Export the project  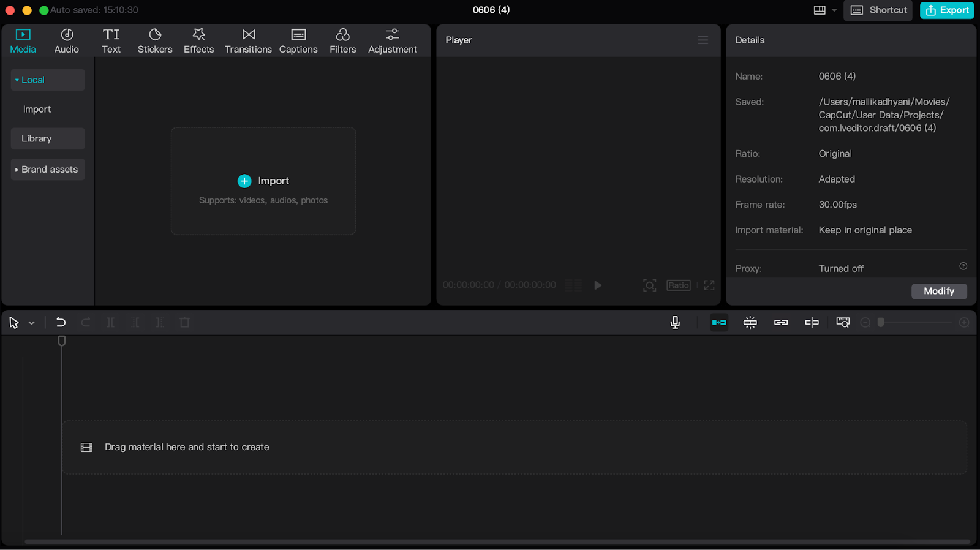(947, 10)
